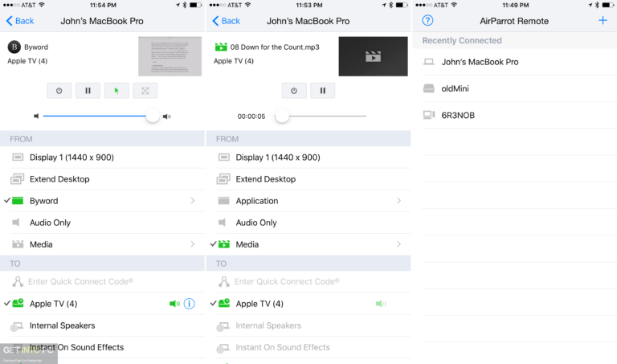Expand the Application row chevron
This screenshot has height=364, width=617.
pos(399,201)
